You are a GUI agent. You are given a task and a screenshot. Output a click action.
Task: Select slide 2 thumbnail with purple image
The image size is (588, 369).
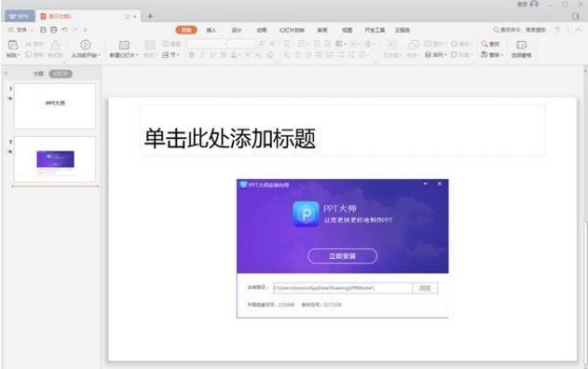point(55,159)
